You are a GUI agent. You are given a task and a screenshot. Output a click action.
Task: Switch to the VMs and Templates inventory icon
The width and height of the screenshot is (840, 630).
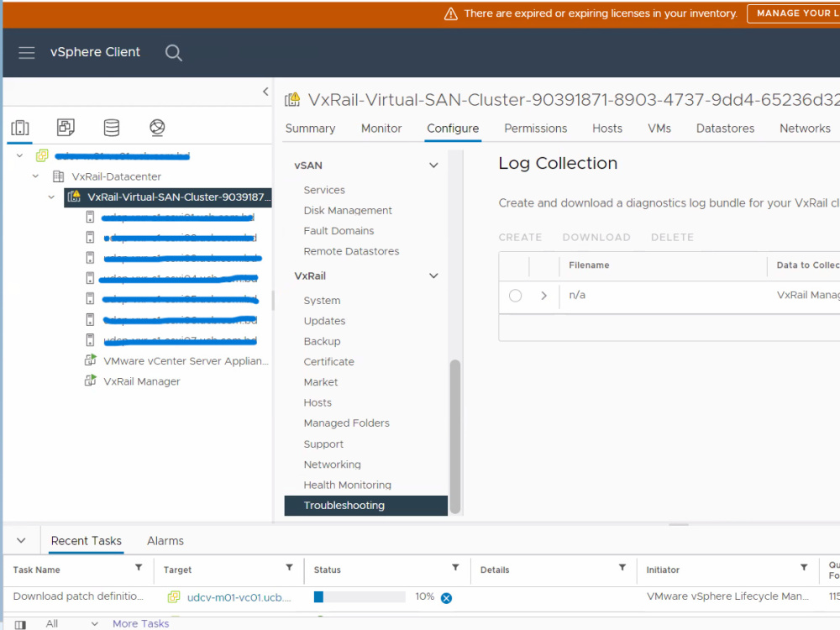(x=66, y=128)
